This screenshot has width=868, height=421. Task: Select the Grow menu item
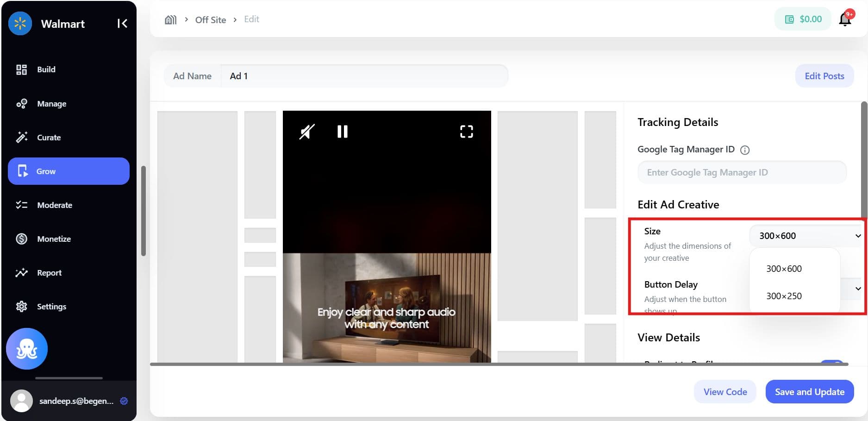point(69,171)
